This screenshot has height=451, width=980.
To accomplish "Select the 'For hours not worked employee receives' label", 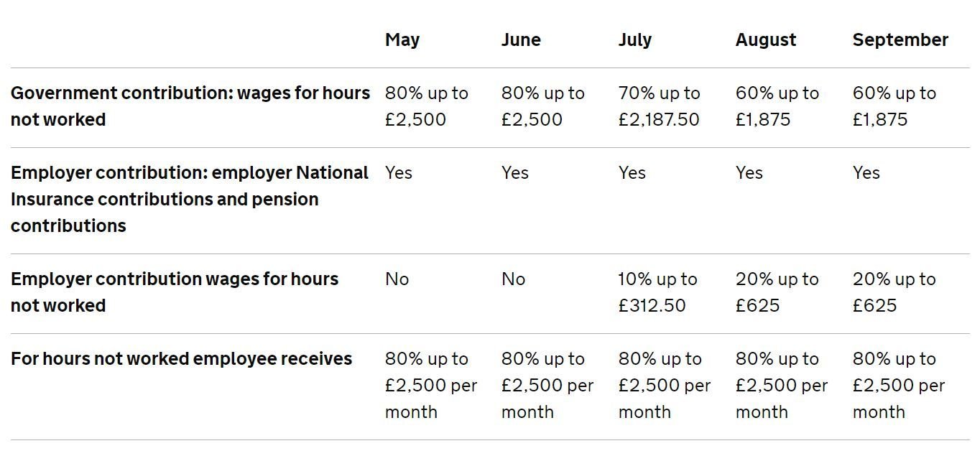I will coord(182,358).
